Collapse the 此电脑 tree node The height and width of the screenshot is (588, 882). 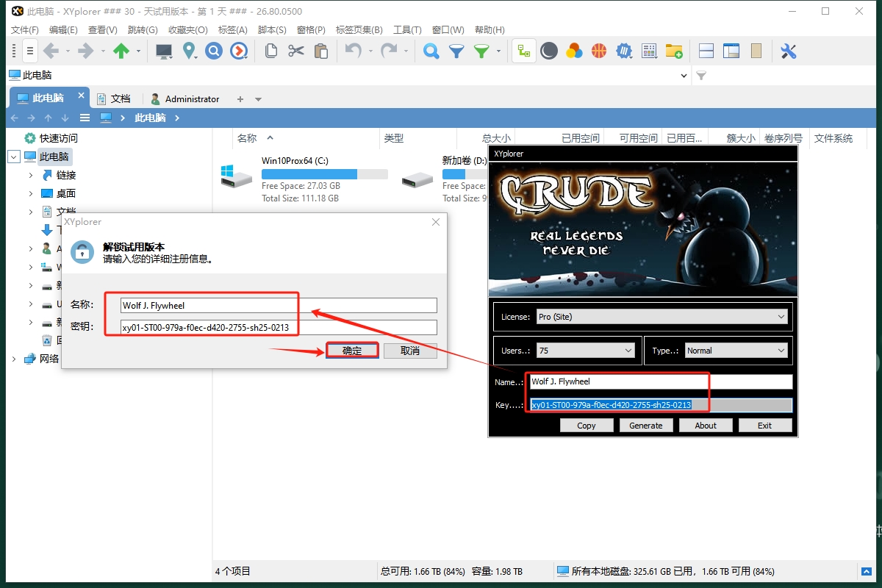point(13,157)
